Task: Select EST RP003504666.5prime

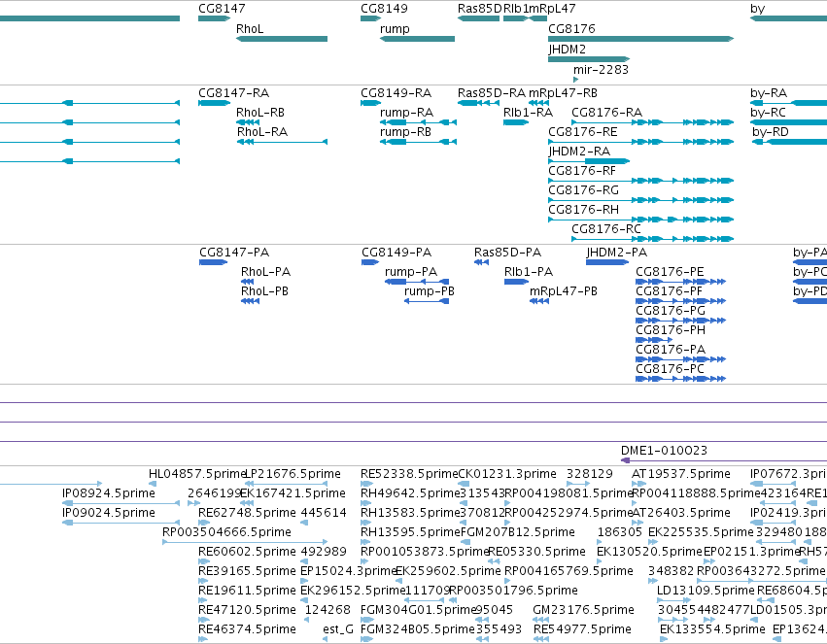Action: tap(245, 542)
